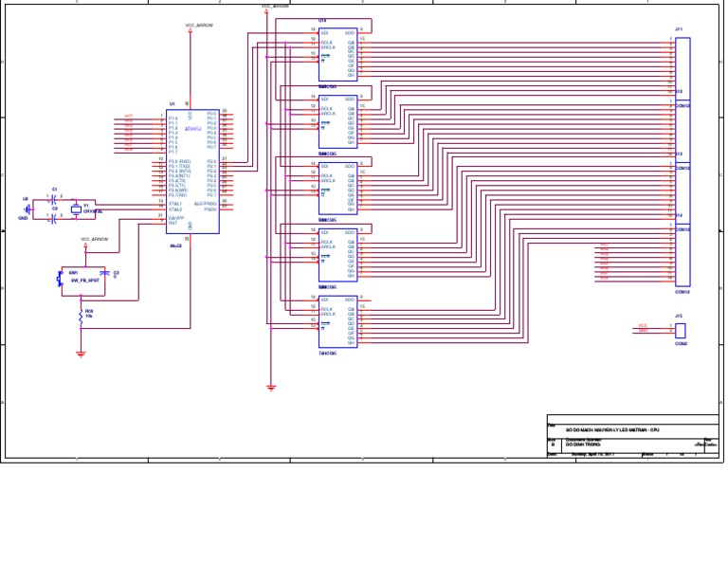This screenshot has height=563, width=728.
Task: Click the CRYSTAL label next to Y1
Action: point(93,211)
